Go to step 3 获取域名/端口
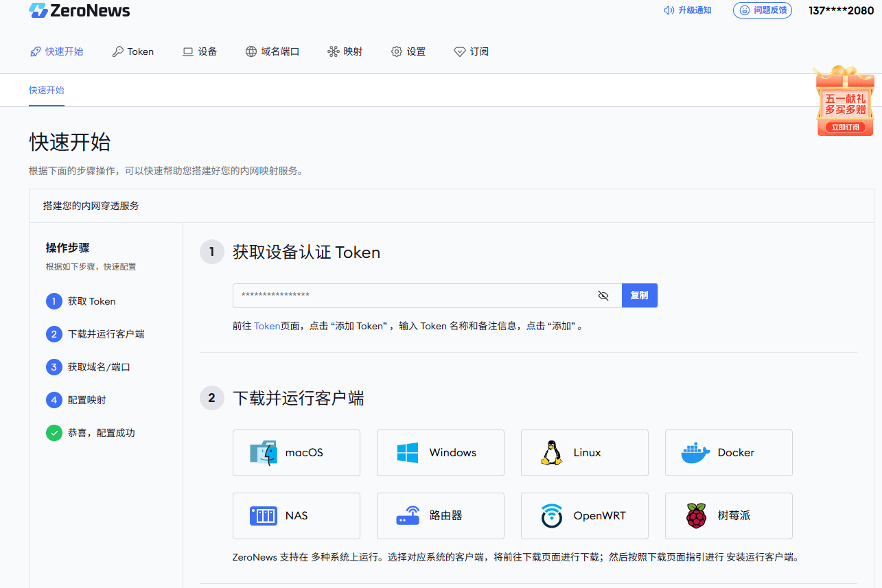882x588 pixels. coord(89,367)
